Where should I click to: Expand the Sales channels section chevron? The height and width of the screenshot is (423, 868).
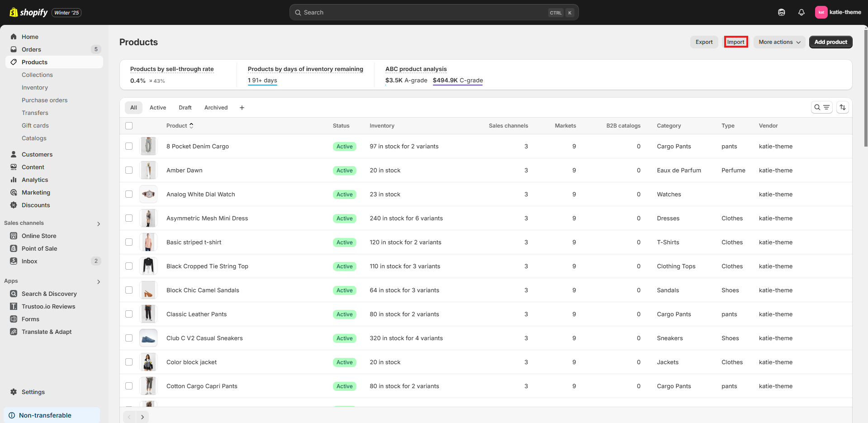[x=99, y=224]
